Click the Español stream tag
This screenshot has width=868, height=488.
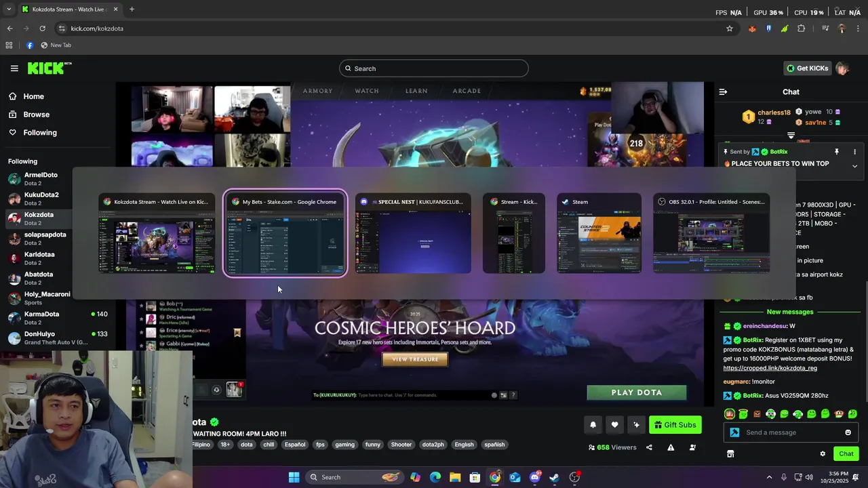coord(295,445)
